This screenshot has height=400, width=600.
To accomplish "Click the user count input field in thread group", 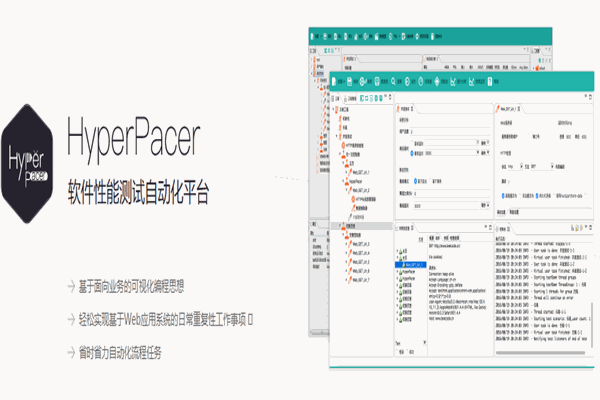I will point(450,132).
